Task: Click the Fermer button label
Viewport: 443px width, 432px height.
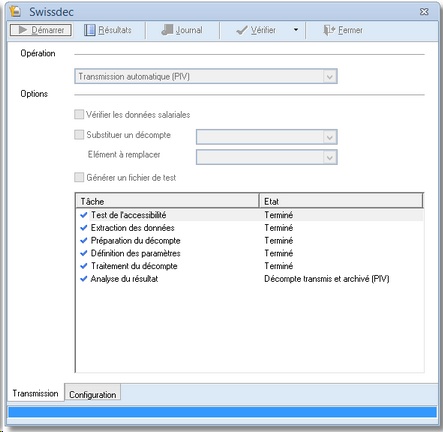Action: point(350,30)
